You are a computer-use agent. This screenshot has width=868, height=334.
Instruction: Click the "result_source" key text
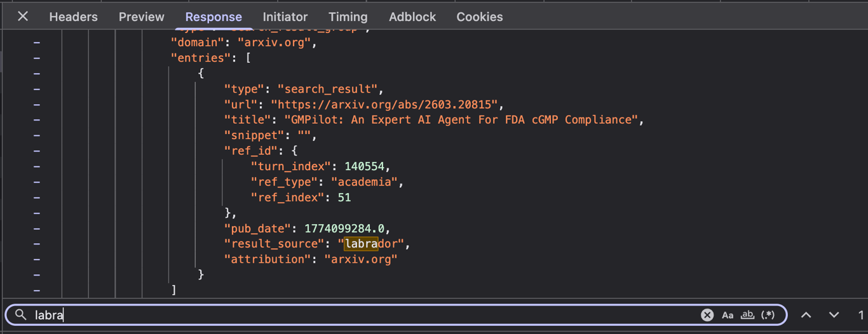click(275, 244)
